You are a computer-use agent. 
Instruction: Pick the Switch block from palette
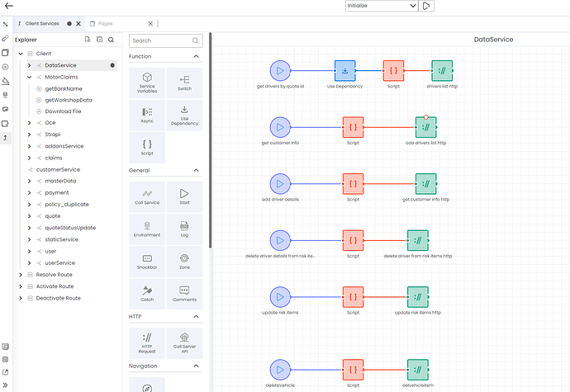(184, 81)
